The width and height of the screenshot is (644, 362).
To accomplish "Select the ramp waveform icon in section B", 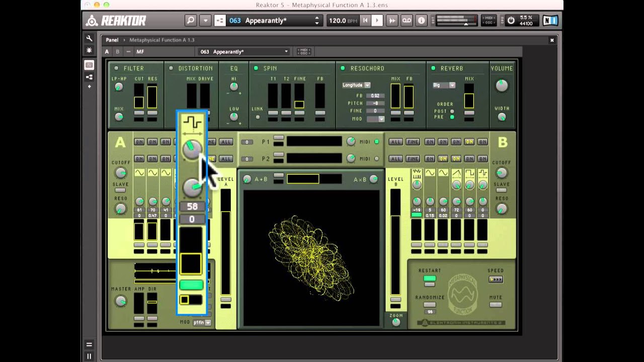I will [456, 173].
